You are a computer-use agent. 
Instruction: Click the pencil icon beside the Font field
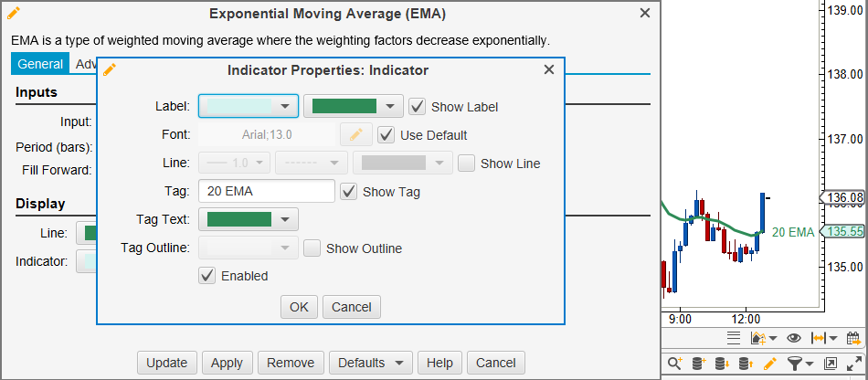click(356, 135)
